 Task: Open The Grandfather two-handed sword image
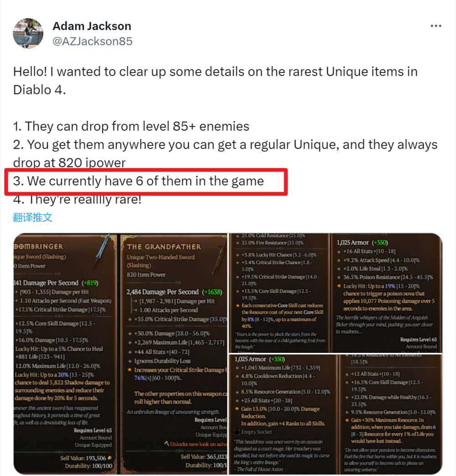[x=174, y=354]
